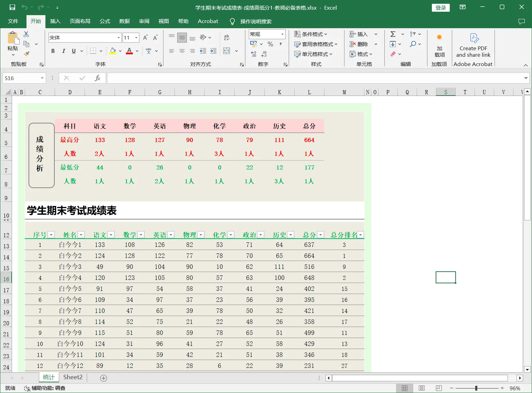Switch to the 数据 ribbon tab
The width and height of the screenshot is (532, 393).
[125, 21]
